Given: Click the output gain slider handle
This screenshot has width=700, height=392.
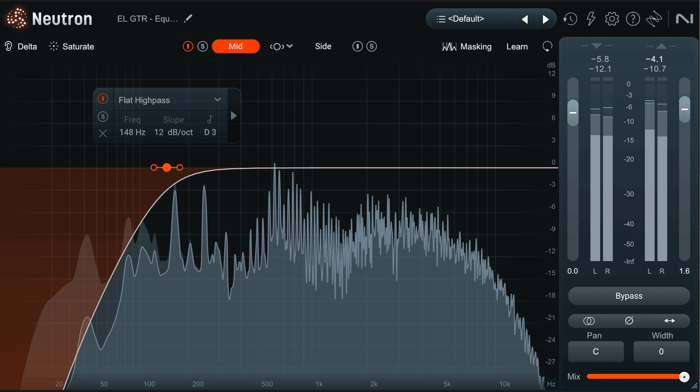Looking at the screenshot, I should pyautogui.click(x=684, y=109).
